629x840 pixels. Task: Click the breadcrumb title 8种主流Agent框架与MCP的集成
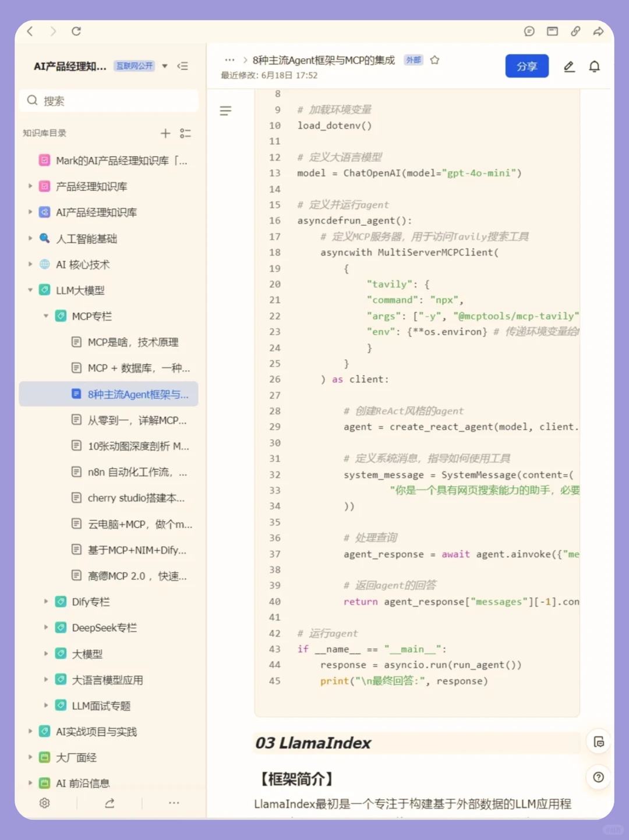tap(323, 60)
